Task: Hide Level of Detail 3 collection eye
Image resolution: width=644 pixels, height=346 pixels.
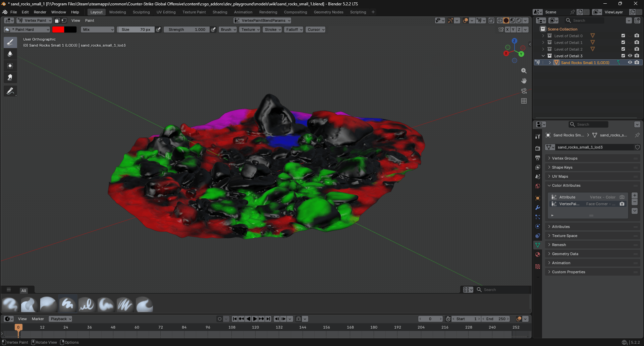Action: point(630,56)
